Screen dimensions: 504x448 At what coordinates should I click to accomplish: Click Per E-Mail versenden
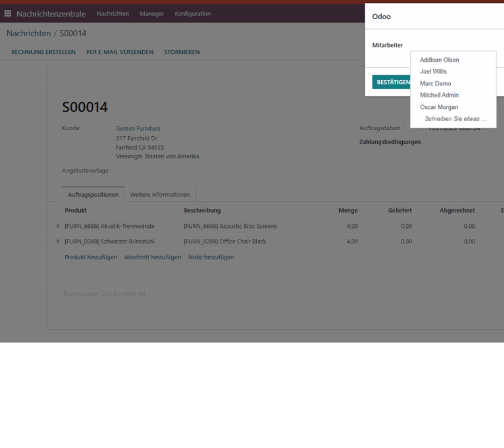pyautogui.click(x=119, y=52)
